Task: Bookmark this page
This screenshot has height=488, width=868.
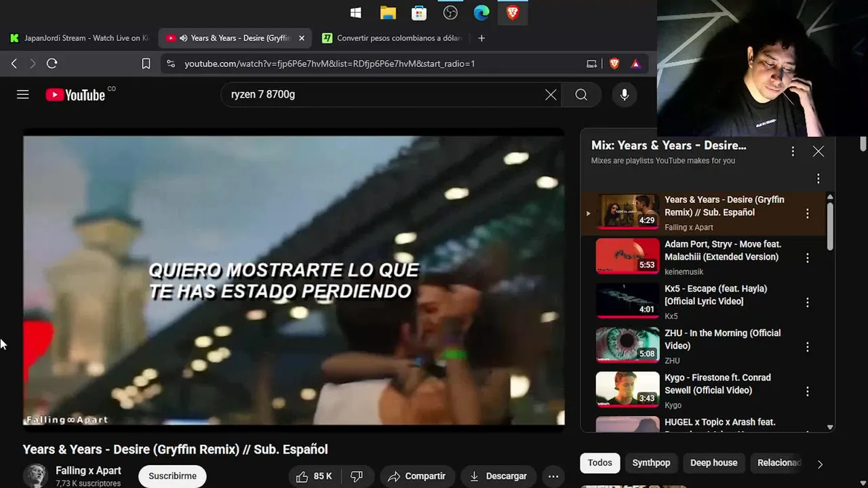Action: pos(146,64)
